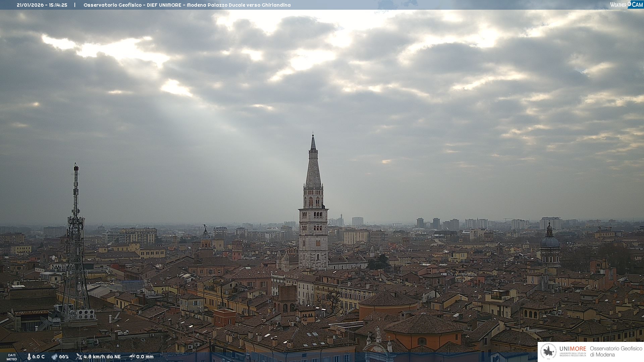Click the 4.8 km/h da NE wind reading
644x362 pixels.
tap(102, 357)
